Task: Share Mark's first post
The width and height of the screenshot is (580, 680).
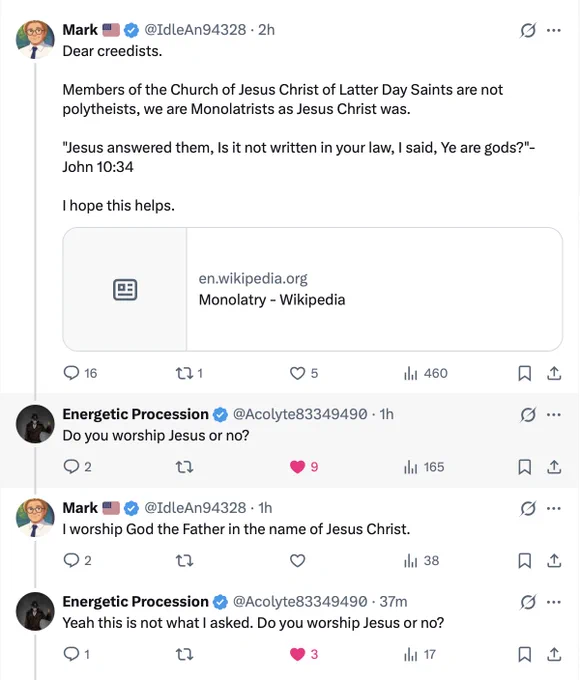Action: point(554,373)
